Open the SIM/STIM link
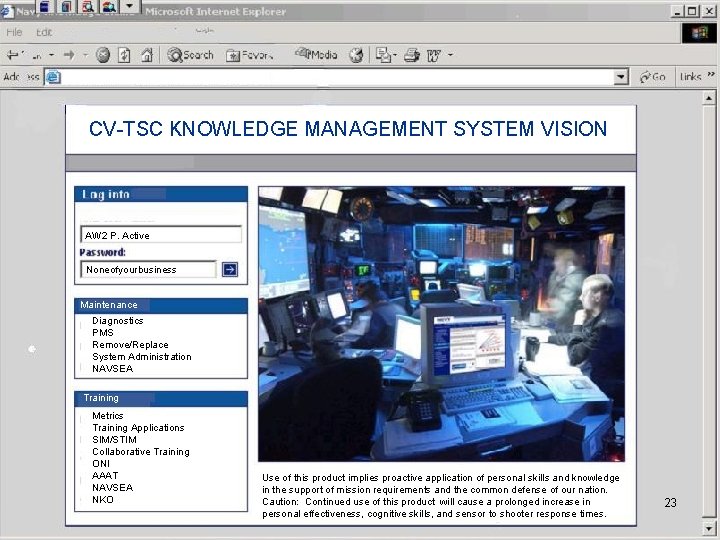Screen dimensions: 720x540 (x=114, y=439)
